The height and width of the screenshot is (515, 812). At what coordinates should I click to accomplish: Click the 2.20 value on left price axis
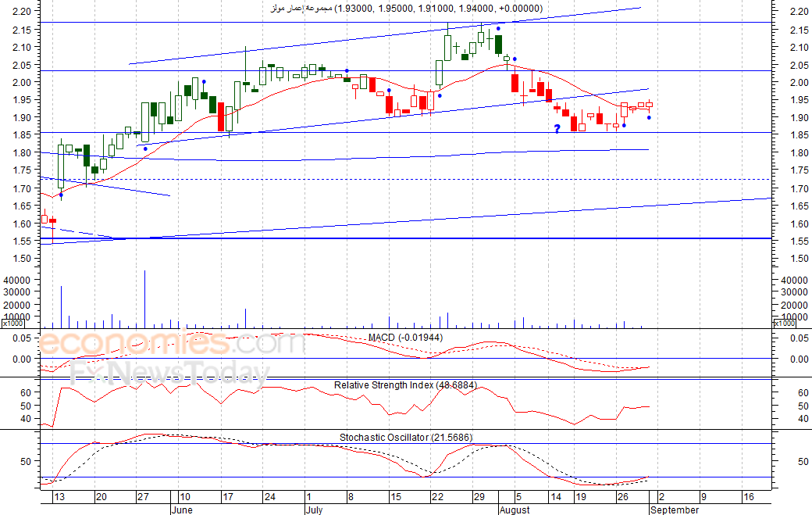pyautogui.click(x=22, y=11)
